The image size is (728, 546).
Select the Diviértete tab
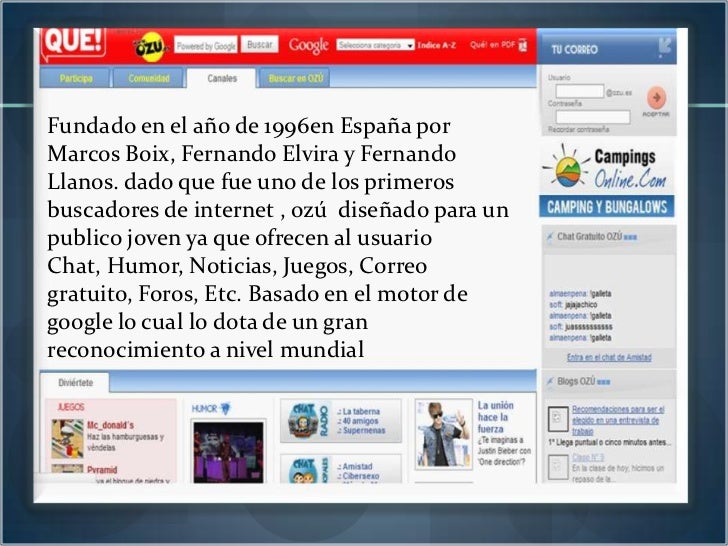tap(75, 383)
